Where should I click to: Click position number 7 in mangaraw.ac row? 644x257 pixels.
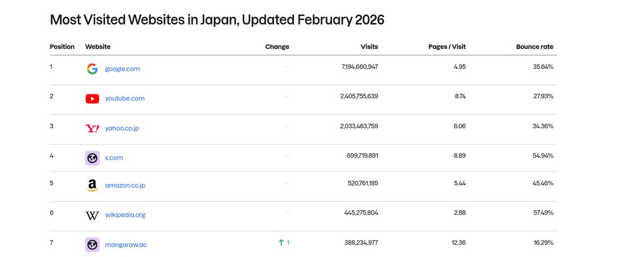pyautogui.click(x=52, y=242)
